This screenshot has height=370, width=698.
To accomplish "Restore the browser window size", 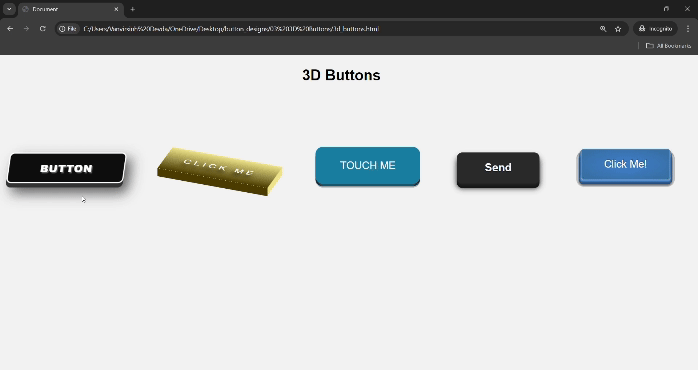I will pyautogui.click(x=666, y=9).
